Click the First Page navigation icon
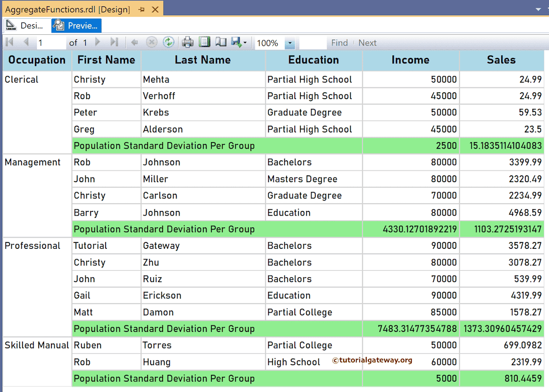The width and height of the screenshot is (549, 392). (x=10, y=42)
